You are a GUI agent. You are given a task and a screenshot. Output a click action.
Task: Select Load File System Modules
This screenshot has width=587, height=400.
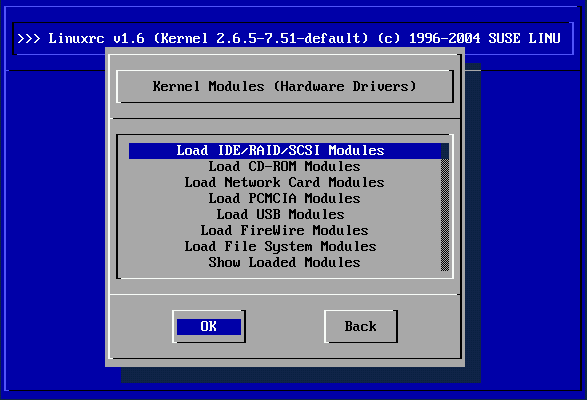280,246
